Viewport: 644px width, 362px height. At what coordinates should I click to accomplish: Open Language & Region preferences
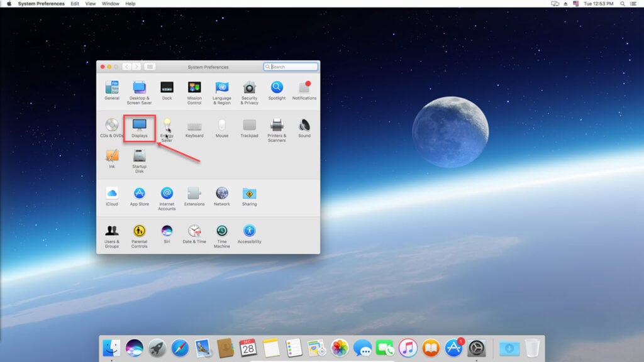(222, 93)
